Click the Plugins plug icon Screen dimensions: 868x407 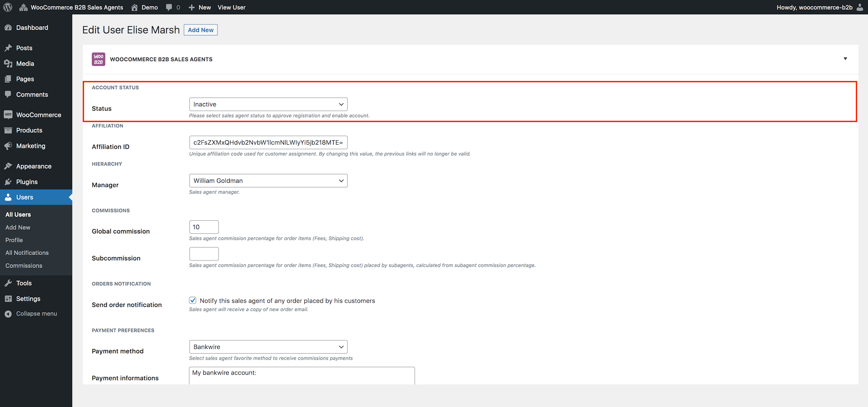8,182
